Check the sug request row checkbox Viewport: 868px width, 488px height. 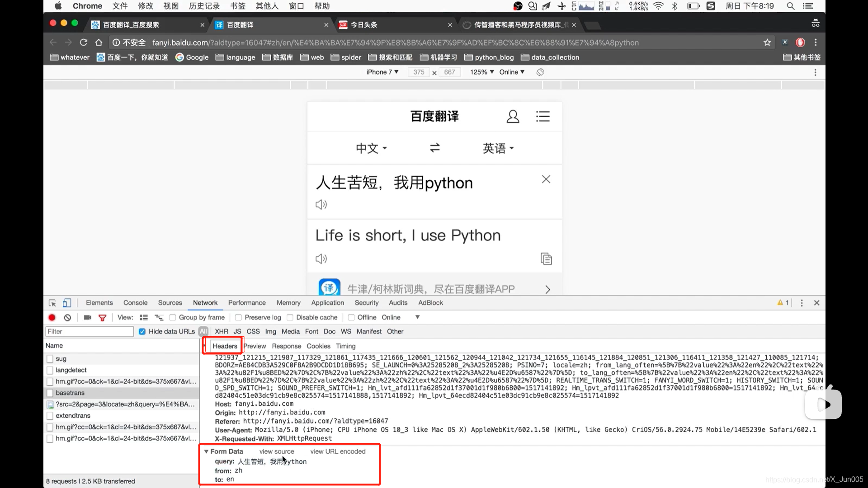click(50, 359)
